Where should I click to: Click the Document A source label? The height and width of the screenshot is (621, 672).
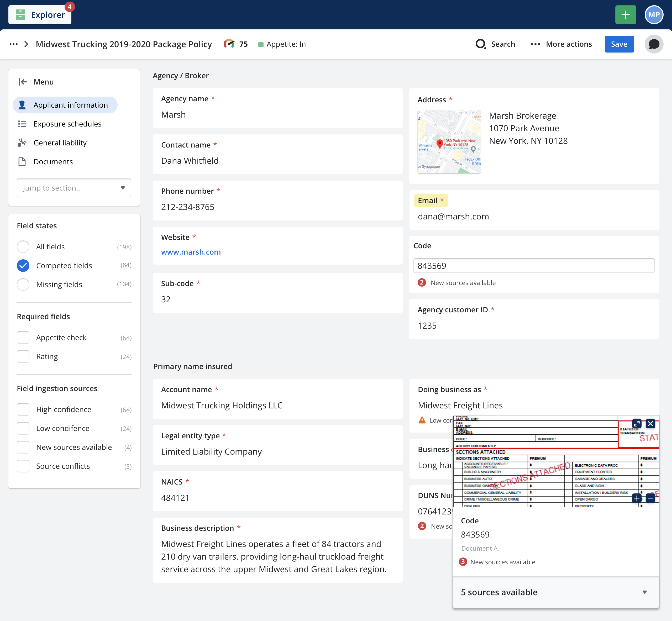point(479,548)
